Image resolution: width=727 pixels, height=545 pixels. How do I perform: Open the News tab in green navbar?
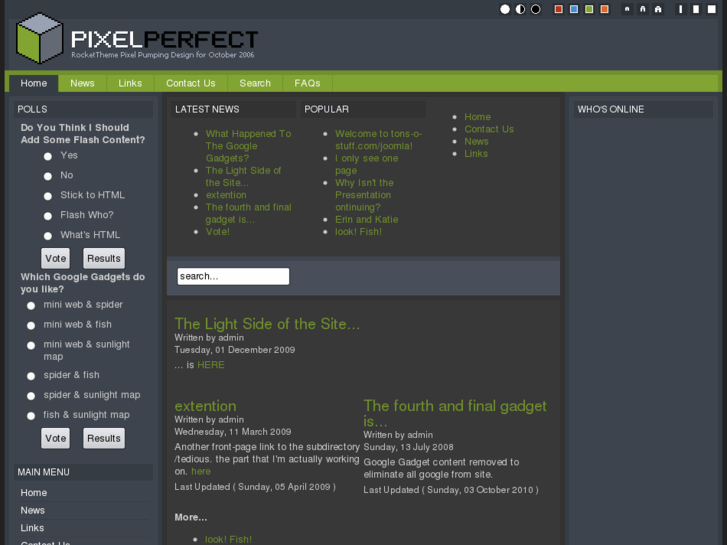pos(82,83)
